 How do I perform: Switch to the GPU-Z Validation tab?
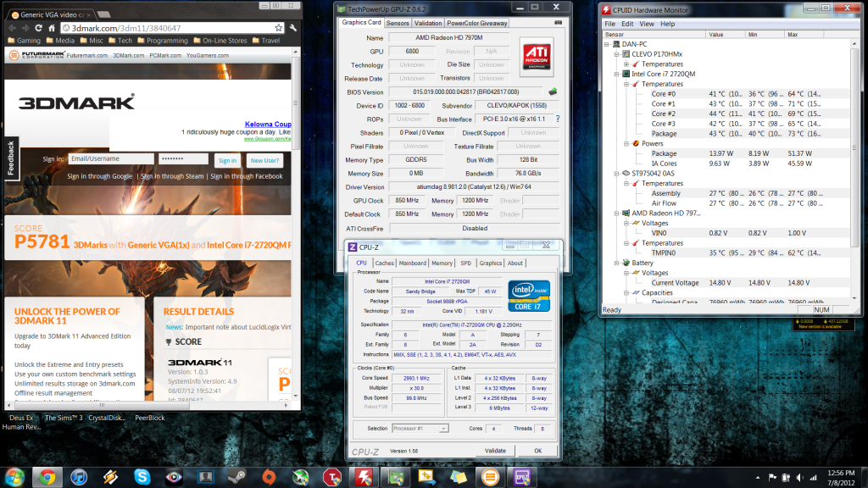(x=428, y=23)
